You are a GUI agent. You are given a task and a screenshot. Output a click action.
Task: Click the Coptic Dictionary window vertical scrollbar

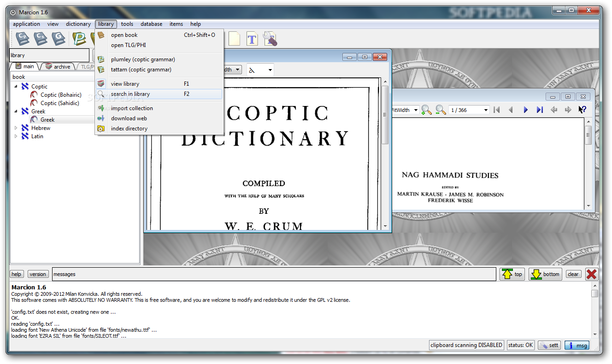(x=385, y=154)
